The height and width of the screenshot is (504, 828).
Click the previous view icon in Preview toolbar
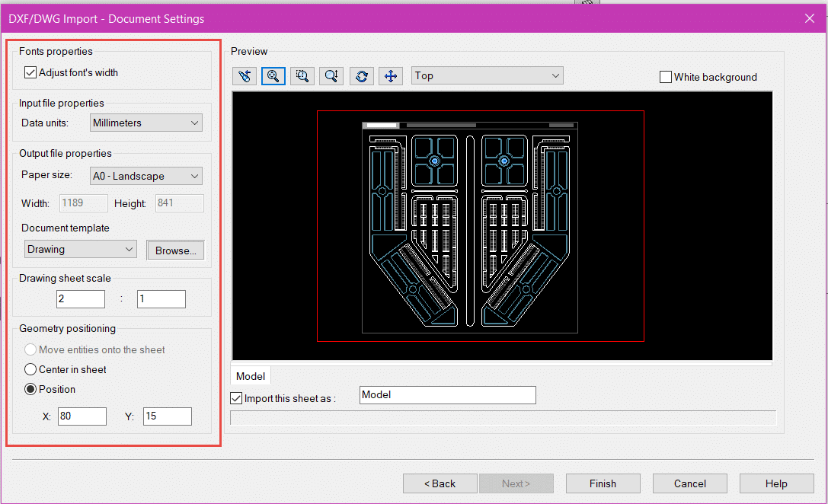click(x=244, y=76)
